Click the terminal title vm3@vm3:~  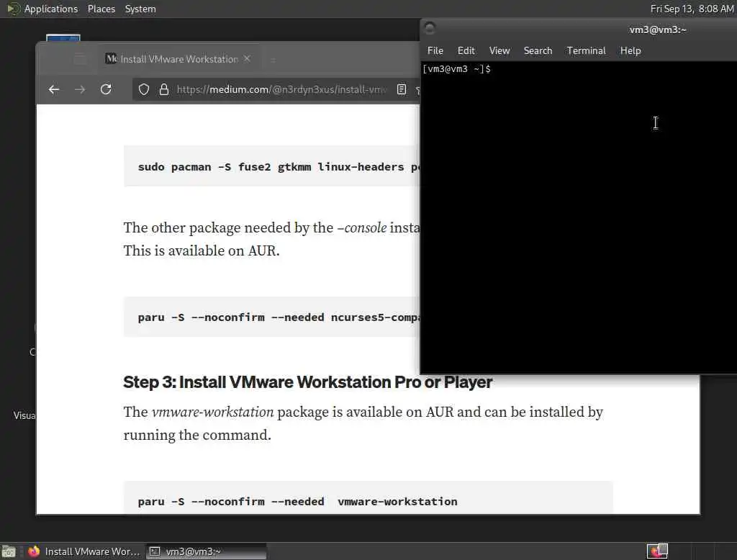click(x=658, y=30)
